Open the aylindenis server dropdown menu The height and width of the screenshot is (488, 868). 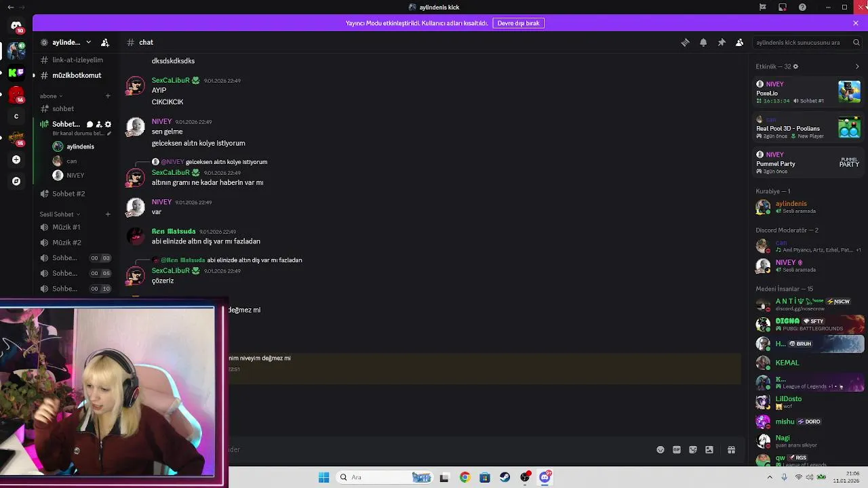point(88,42)
